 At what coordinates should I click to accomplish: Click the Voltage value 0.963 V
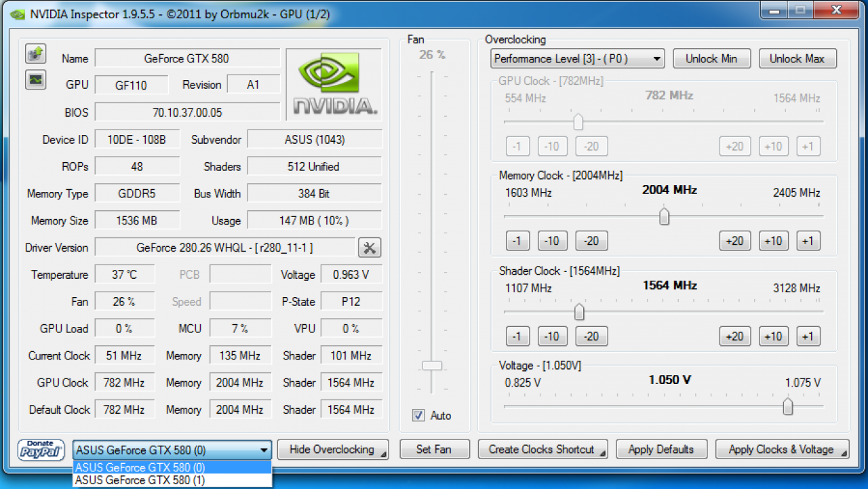[351, 275]
